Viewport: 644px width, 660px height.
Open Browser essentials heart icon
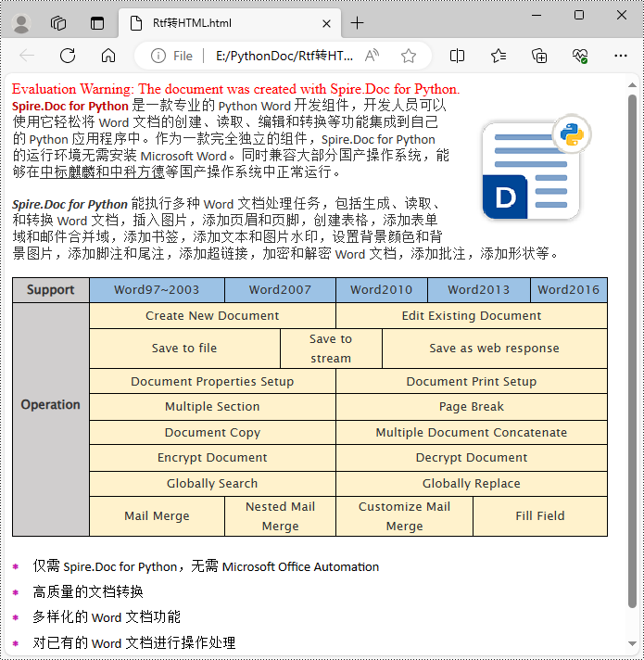click(x=580, y=56)
